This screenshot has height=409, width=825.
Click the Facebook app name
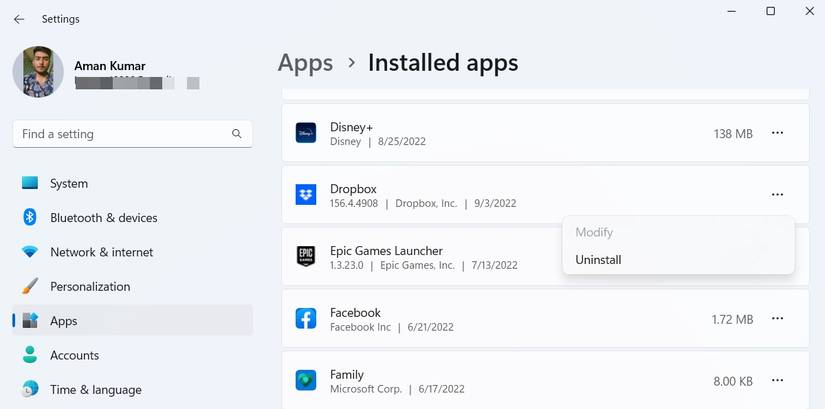pos(355,313)
